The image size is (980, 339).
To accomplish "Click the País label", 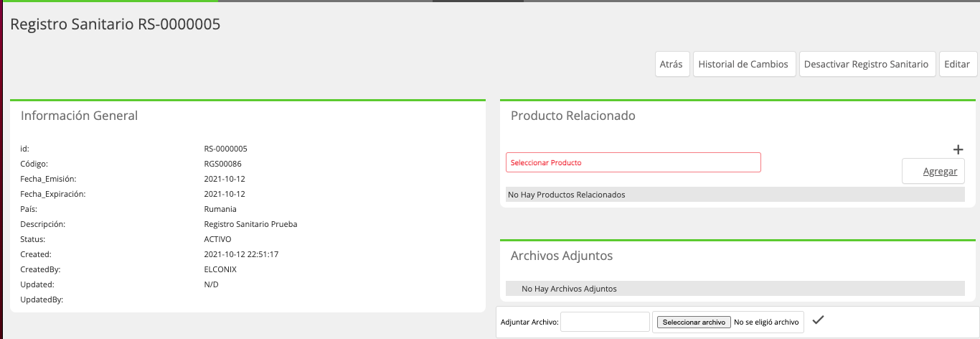I will click(29, 209).
